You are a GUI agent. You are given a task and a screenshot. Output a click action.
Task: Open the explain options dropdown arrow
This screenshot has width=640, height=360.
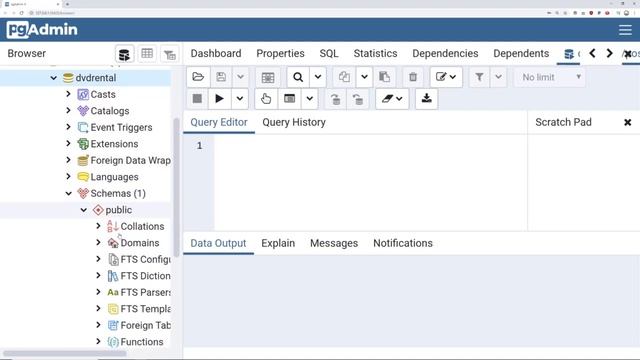click(309, 99)
